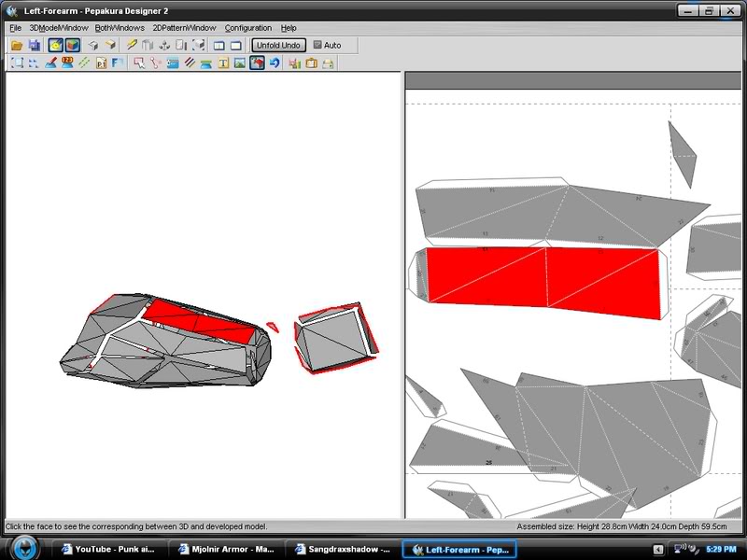
Task: Click the image insert tool icon
Action: 240,63
